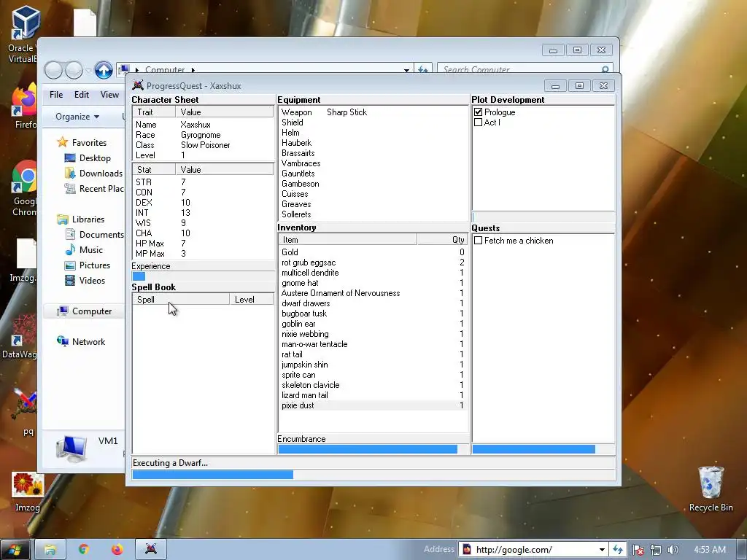Select 'Austere Ornament of Nervousness' inventory row
Viewport: 747px width, 560px height.
(x=372, y=293)
